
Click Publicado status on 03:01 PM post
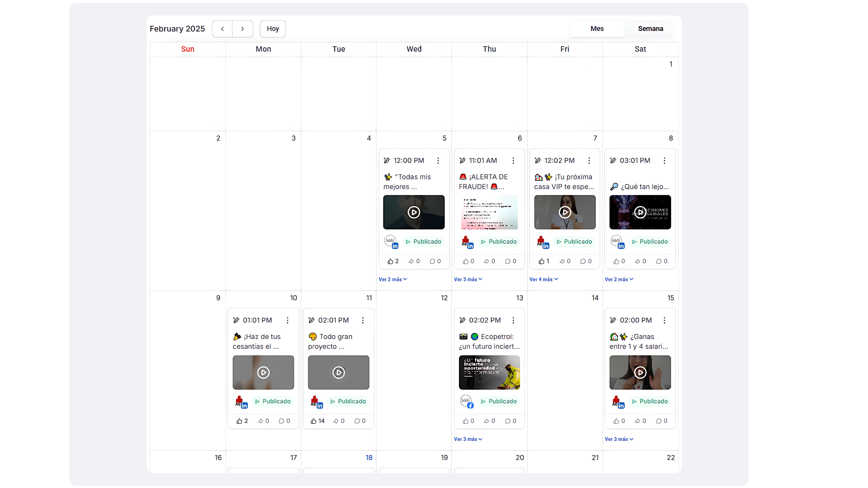tap(650, 241)
